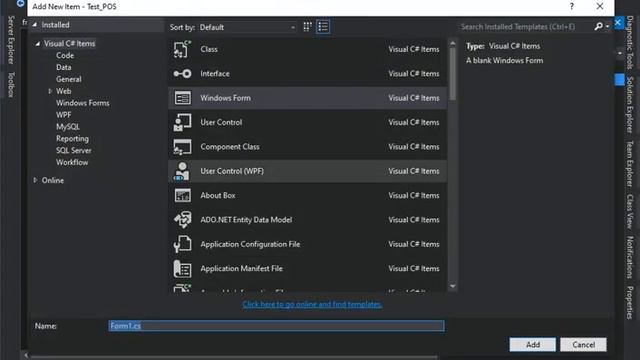Click the template list scroll down arrow

453,287
